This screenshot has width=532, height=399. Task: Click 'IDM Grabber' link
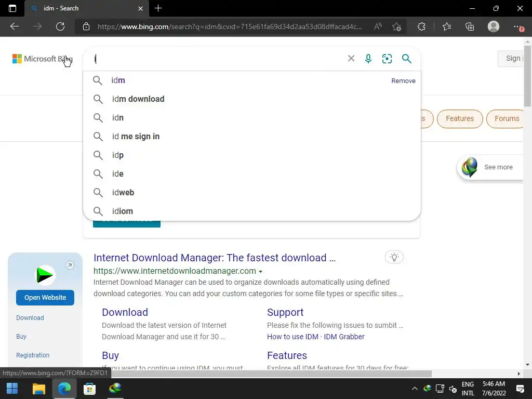point(344,337)
